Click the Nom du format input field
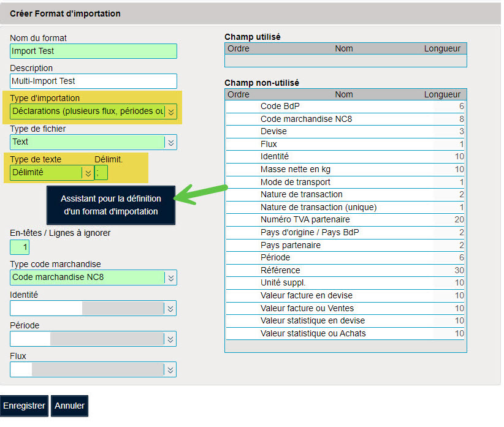 (93, 51)
